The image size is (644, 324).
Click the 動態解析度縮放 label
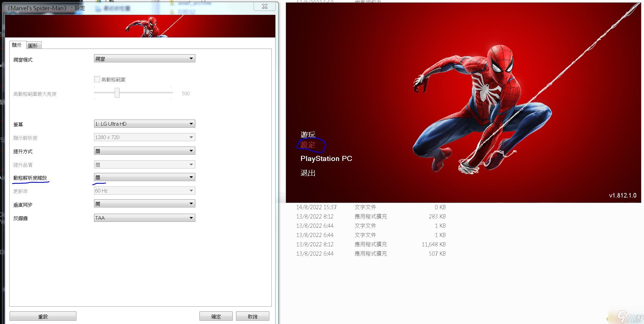[30, 178]
